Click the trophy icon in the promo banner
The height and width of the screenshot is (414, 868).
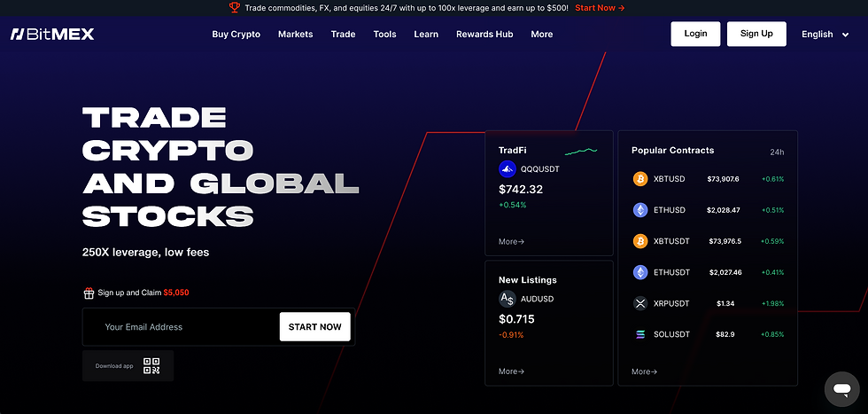tap(235, 8)
